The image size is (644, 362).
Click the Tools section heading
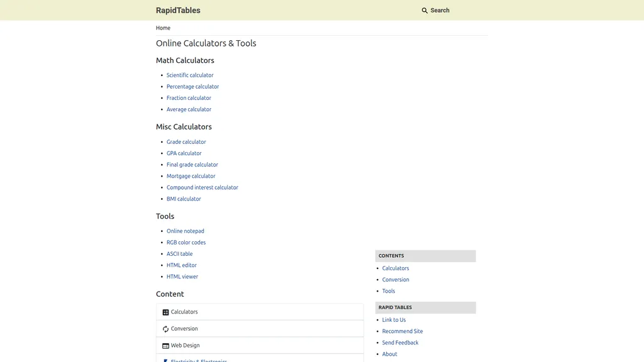click(165, 216)
